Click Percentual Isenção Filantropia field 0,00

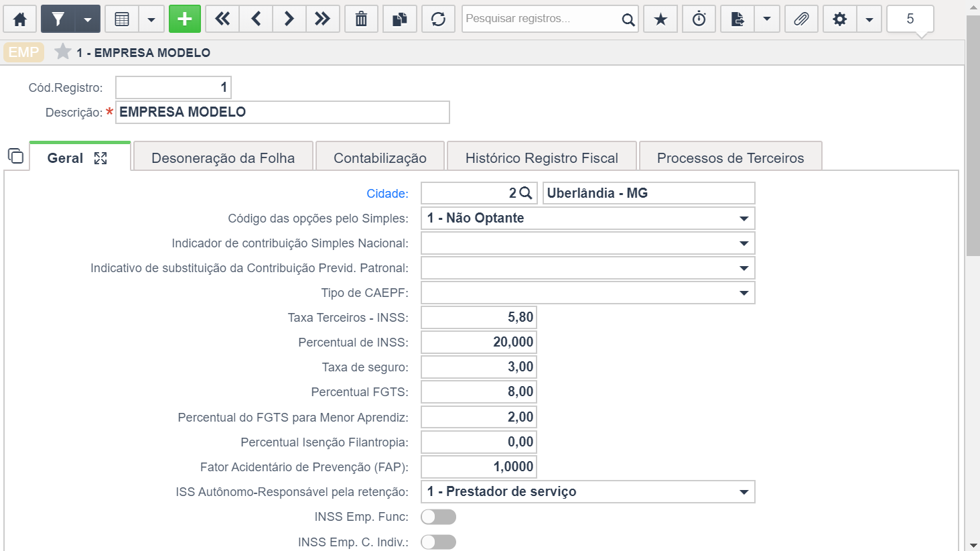(x=479, y=442)
